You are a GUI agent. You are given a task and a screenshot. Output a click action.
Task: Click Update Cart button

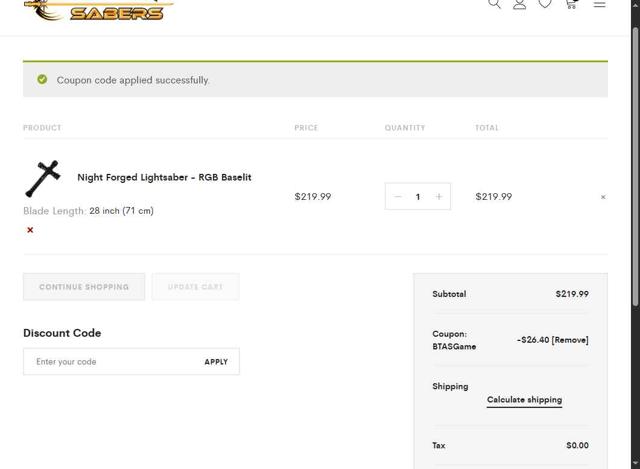[x=196, y=287]
